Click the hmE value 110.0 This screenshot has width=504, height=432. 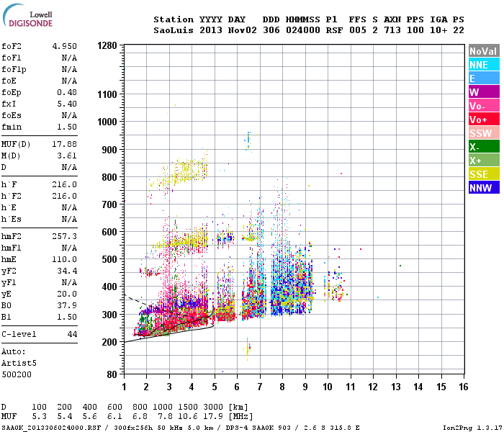click(65, 259)
